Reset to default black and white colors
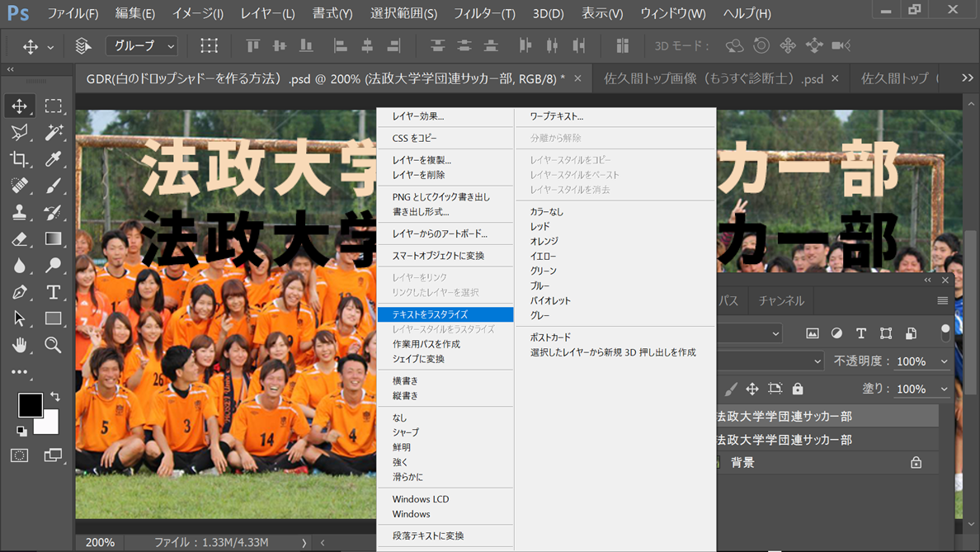This screenshot has width=980, height=552. [21, 431]
